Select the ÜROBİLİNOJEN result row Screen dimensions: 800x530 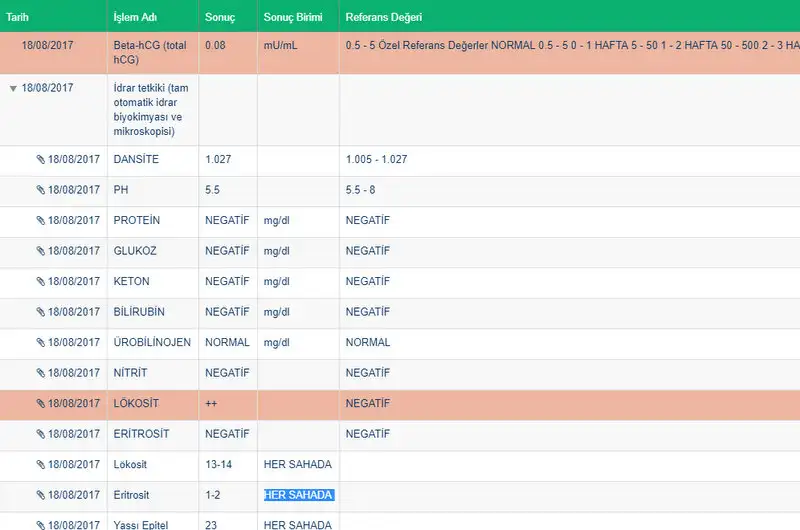(x=152, y=342)
